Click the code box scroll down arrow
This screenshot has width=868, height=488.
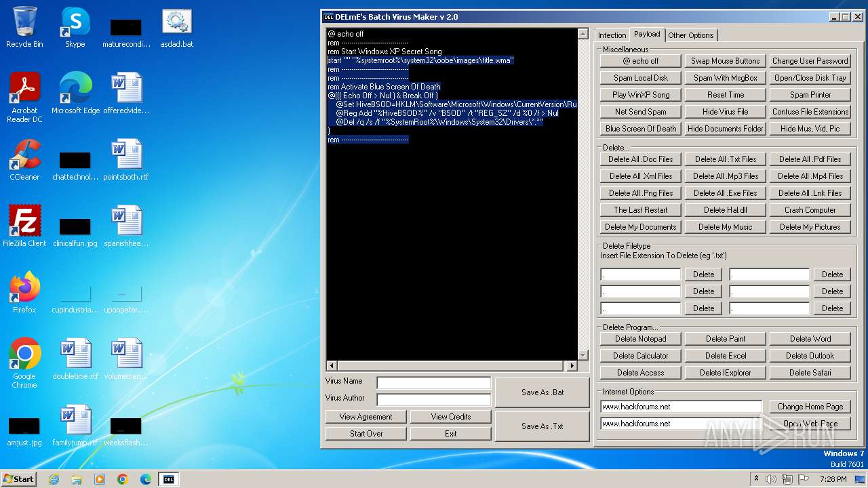pos(583,355)
